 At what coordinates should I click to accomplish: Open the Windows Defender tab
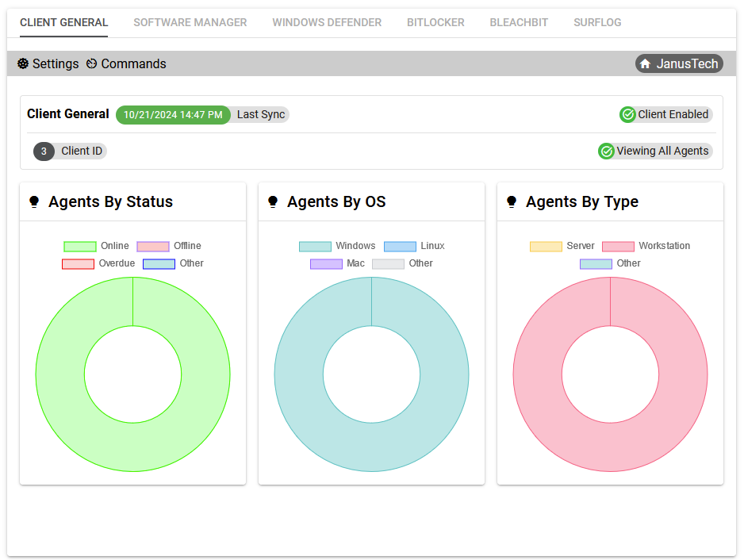point(327,22)
